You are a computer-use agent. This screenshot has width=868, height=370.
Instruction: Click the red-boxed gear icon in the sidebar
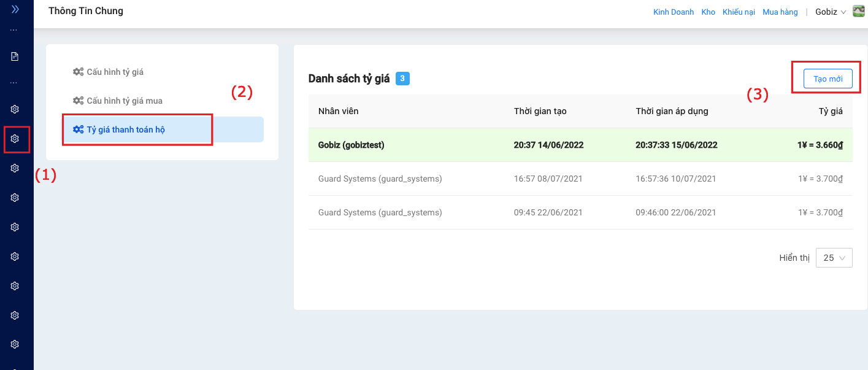click(15, 139)
